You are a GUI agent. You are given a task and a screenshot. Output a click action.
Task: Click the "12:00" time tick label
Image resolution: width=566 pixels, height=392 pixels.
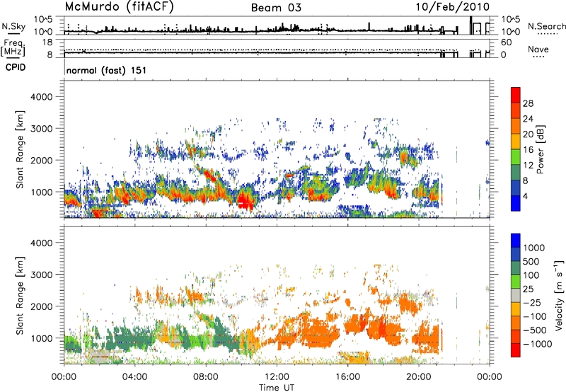(x=277, y=377)
